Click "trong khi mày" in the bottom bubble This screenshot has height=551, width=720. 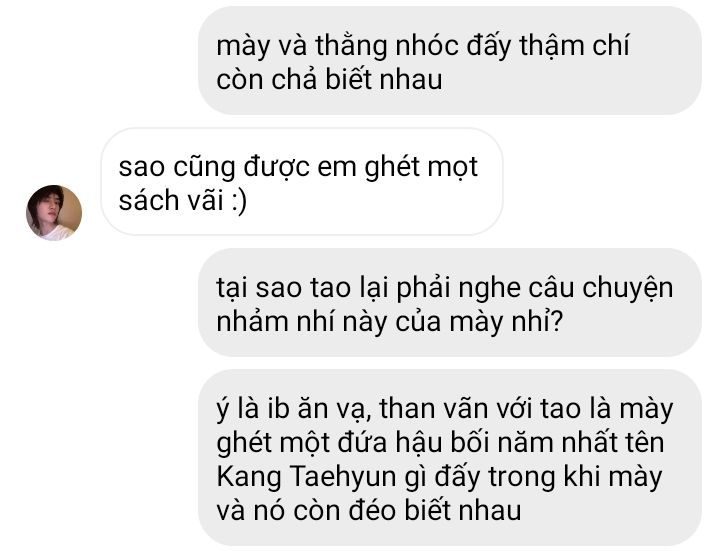(x=575, y=477)
